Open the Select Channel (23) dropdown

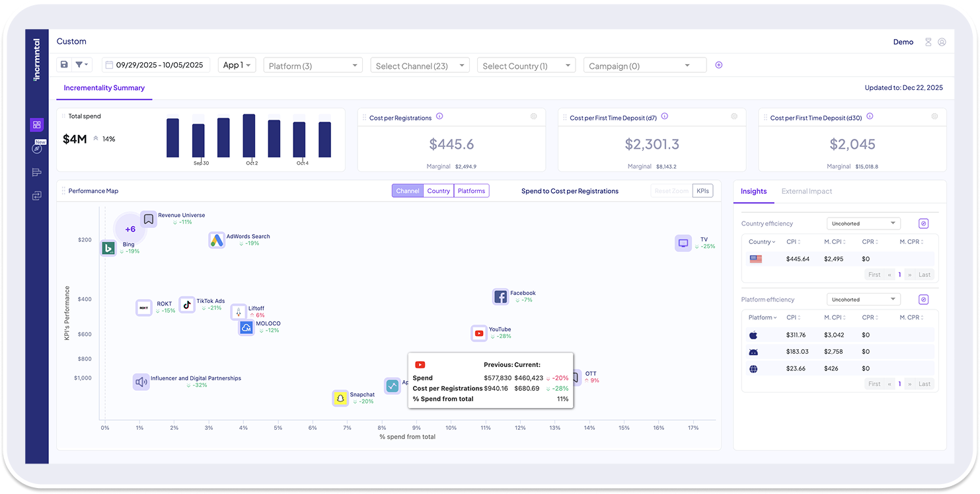click(x=420, y=65)
